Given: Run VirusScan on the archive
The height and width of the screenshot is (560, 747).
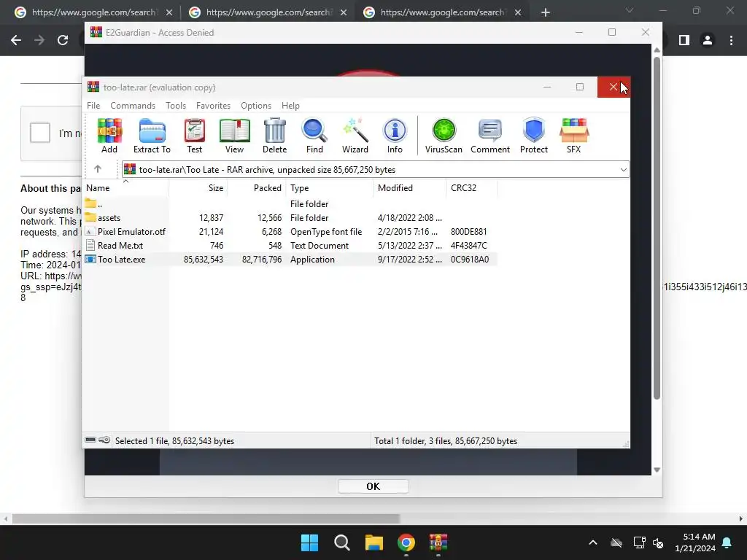Looking at the screenshot, I should (x=444, y=136).
